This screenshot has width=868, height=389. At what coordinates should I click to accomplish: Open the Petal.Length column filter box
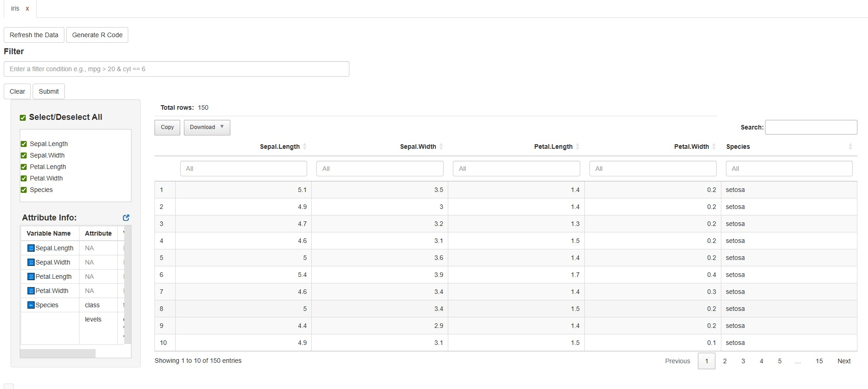tap(516, 169)
